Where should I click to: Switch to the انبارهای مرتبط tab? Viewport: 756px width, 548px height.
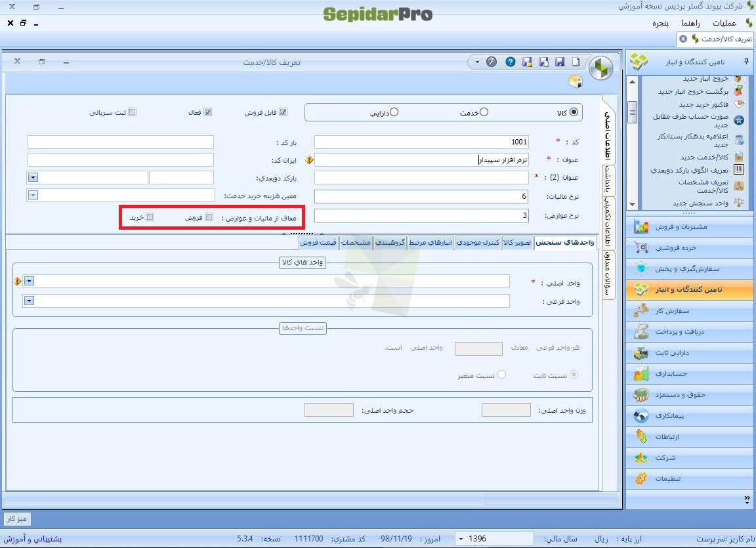click(x=430, y=242)
